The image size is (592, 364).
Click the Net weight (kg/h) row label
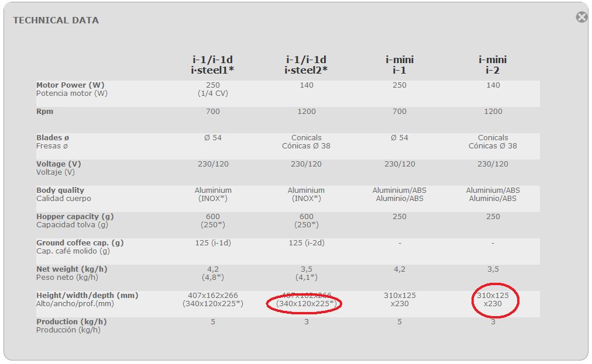pos(71,269)
